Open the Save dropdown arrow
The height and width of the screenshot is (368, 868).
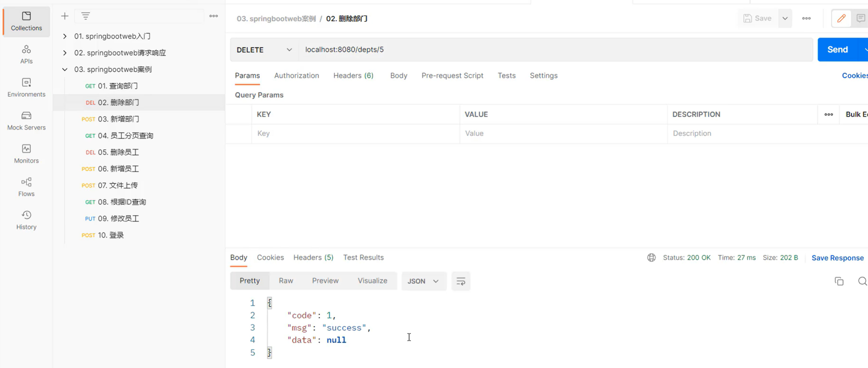(x=785, y=18)
